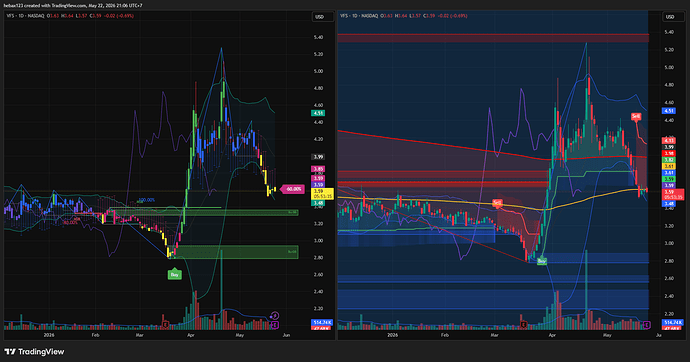This screenshot has height=362, width=690.
Task: Click the purple earnings E marker on left chart
Action: (275, 325)
